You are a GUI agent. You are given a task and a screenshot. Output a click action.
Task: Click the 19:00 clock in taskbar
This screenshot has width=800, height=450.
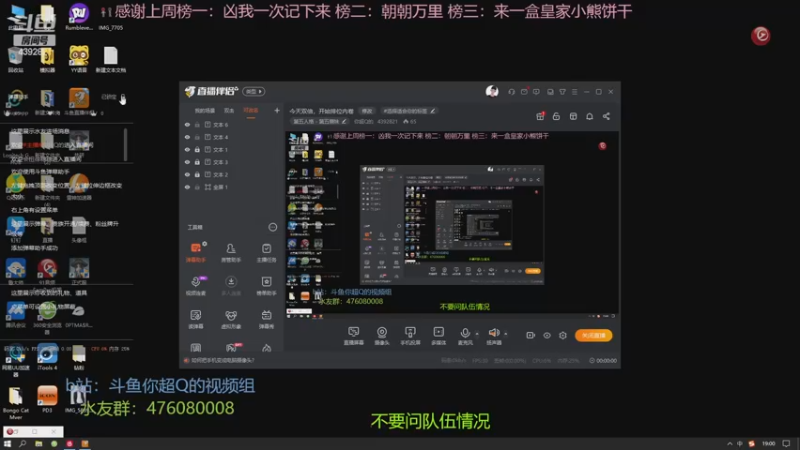tap(768, 444)
